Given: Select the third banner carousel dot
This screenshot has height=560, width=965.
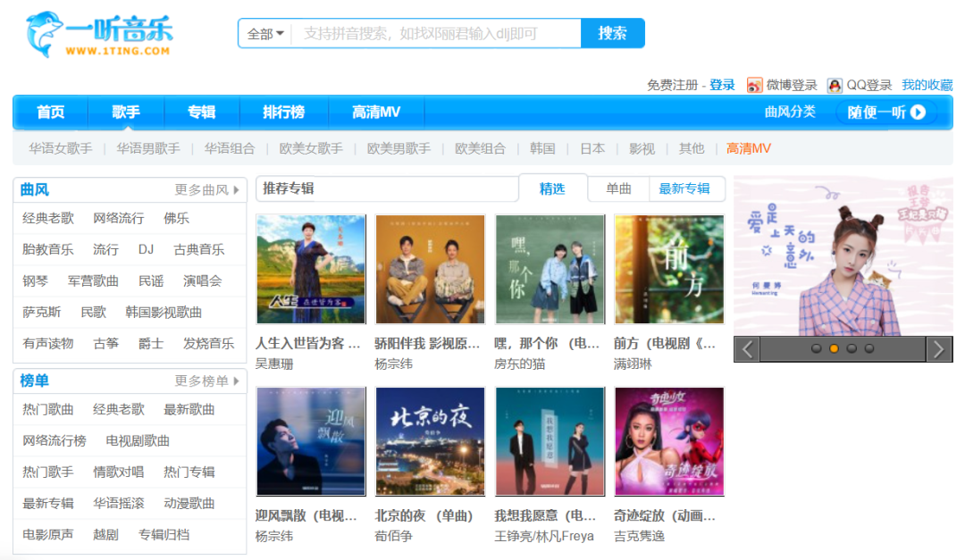Looking at the screenshot, I should (852, 348).
